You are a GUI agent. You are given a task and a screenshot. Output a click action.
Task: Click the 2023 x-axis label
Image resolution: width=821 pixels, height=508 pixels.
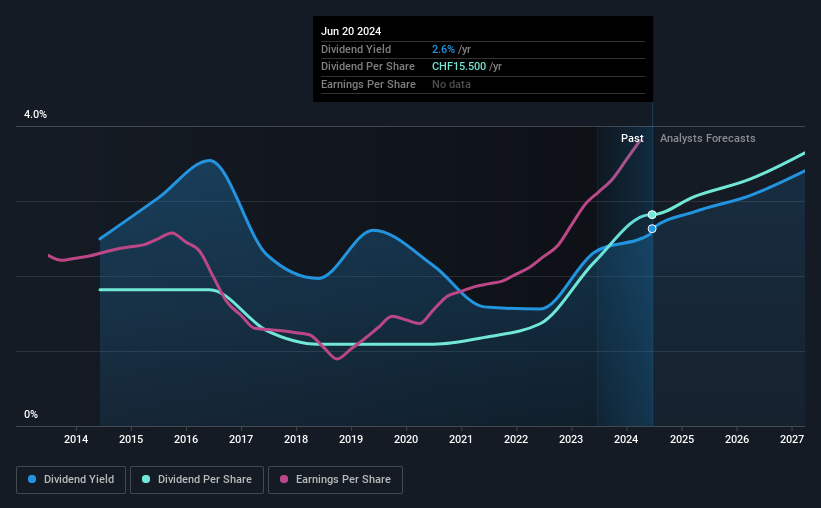[571, 439]
